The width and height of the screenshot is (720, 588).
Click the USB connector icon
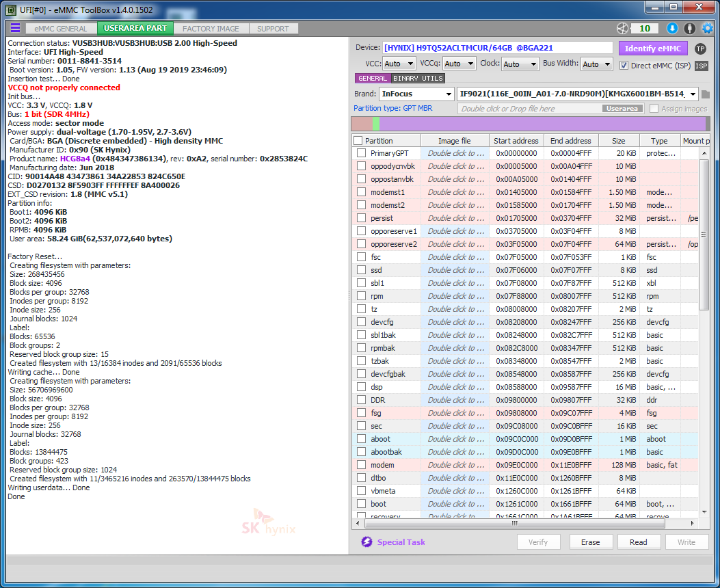pyautogui.click(x=690, y=29)
